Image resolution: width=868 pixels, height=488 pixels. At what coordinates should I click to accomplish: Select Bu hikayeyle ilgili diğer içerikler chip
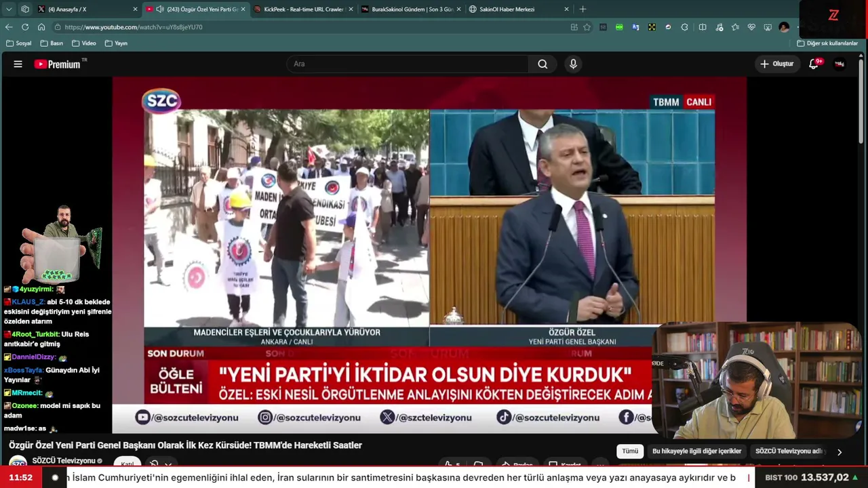pyautogui.click(x=696, y=451)
